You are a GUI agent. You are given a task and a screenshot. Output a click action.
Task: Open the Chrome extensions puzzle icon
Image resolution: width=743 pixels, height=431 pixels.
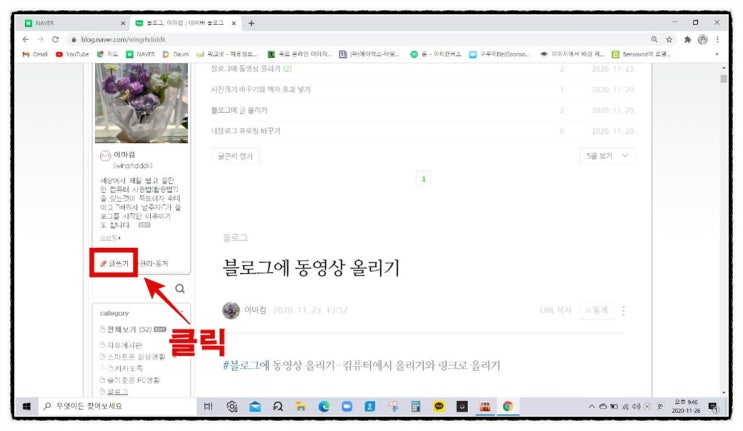(x=687, y=39)
